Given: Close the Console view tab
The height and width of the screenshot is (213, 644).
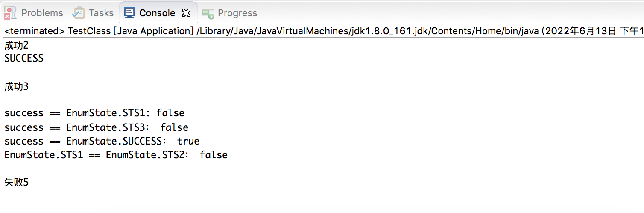Looking at the screenshot, I should click(x=186, y=13).
